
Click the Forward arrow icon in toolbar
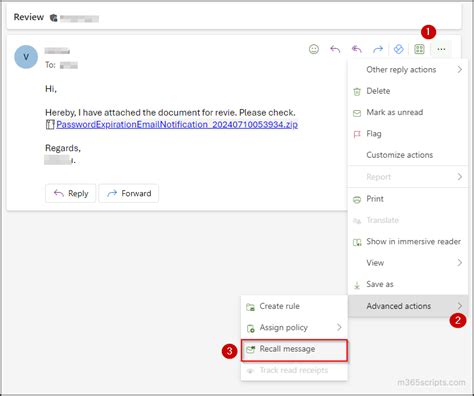(378, 49)
